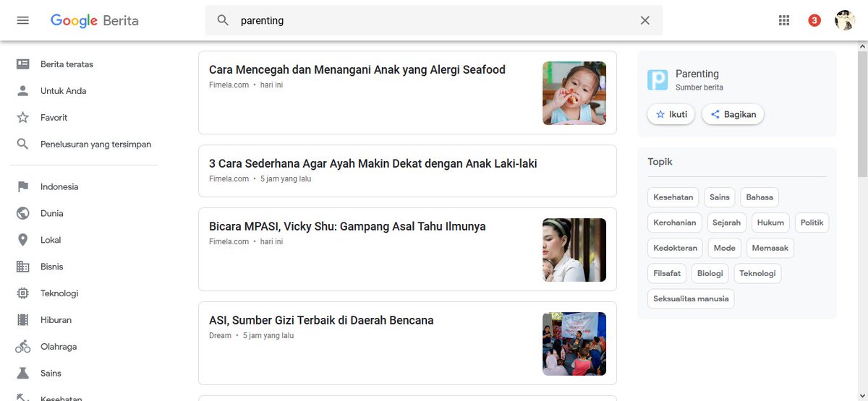Click the Berita teratas newspaper icon

(x=23, y=64)
